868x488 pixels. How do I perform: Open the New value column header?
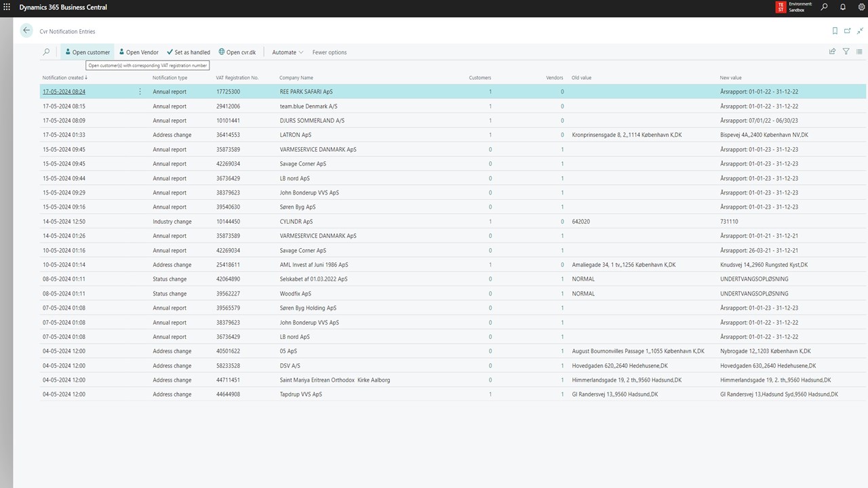coord(731,78)
